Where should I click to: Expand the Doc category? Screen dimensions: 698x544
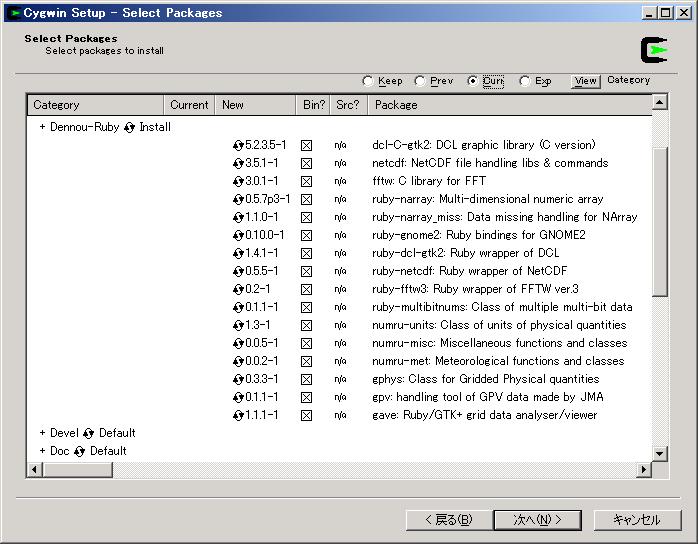tap(42, 451)
